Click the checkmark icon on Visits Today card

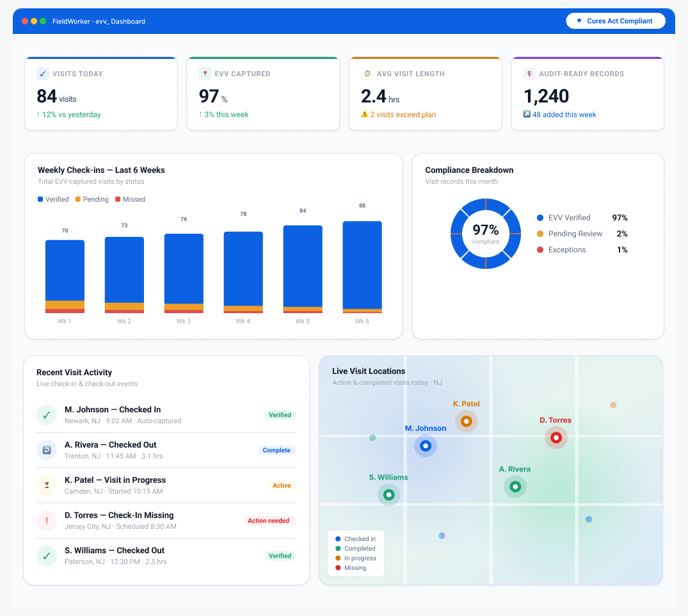tap(43, 74)
